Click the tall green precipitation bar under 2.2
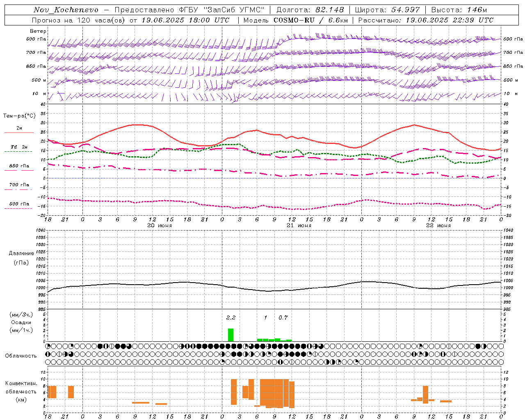Image resolution: width=525 pixels, height=420 pixels. [x=231, y=335]
